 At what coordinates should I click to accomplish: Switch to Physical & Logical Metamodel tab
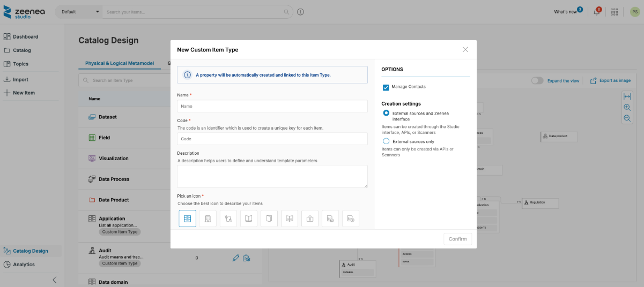pyautogui.click(x=120, y=63)
